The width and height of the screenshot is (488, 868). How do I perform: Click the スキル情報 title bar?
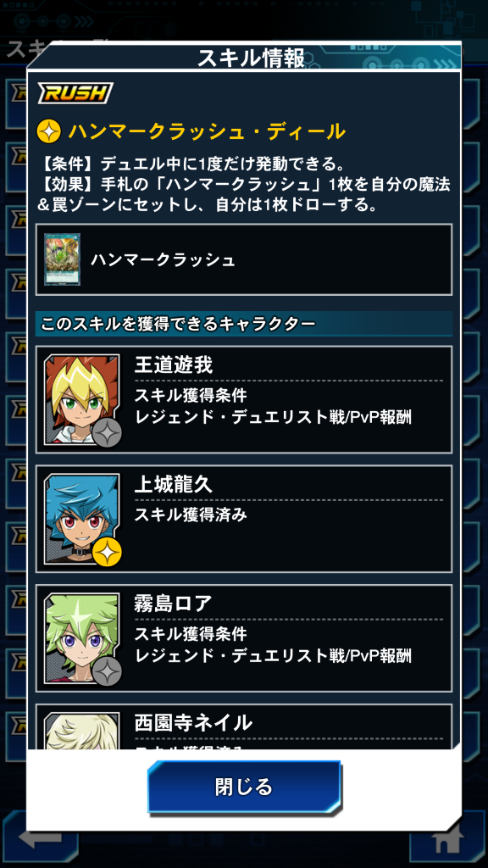coord(250,58)
